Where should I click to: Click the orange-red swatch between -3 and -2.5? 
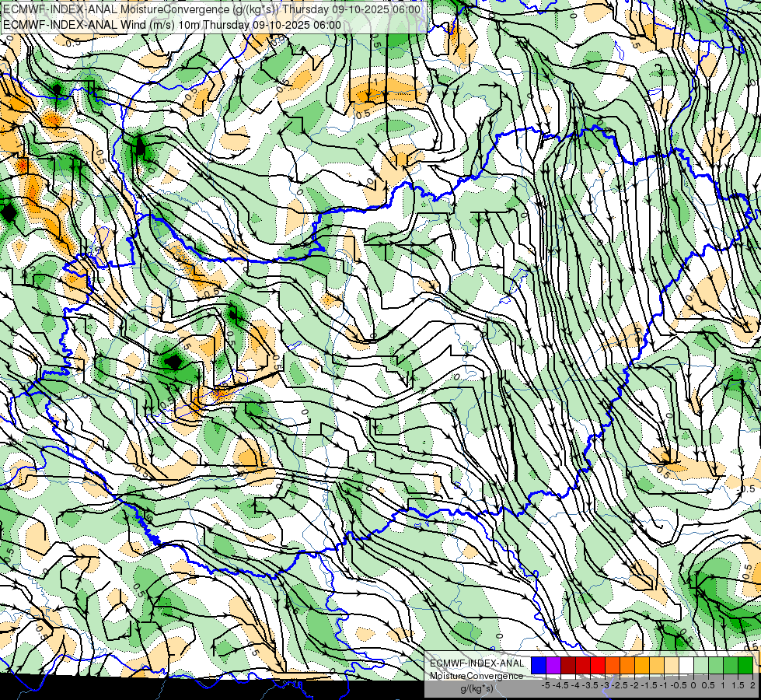click(x=613, y=665)
